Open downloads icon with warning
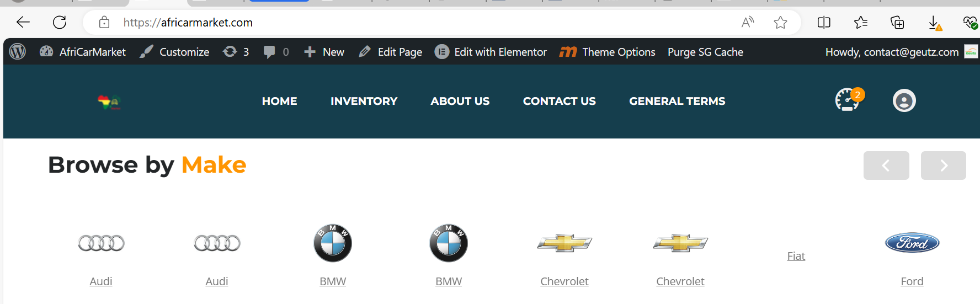This screenshot has height=304, width=980. (x=934, y=23)
